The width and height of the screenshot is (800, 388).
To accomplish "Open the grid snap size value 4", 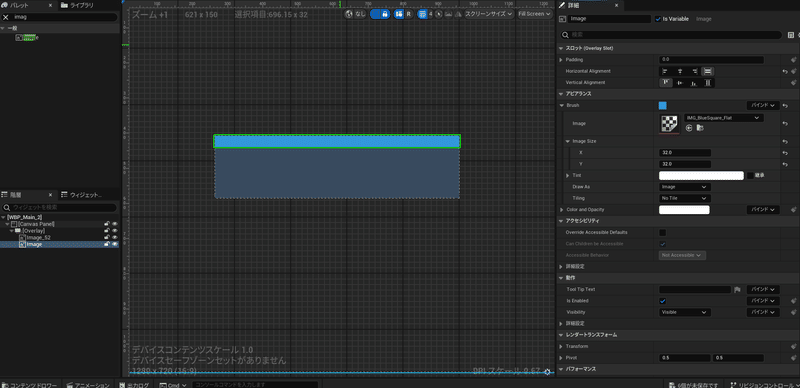I will coord(431,14).
